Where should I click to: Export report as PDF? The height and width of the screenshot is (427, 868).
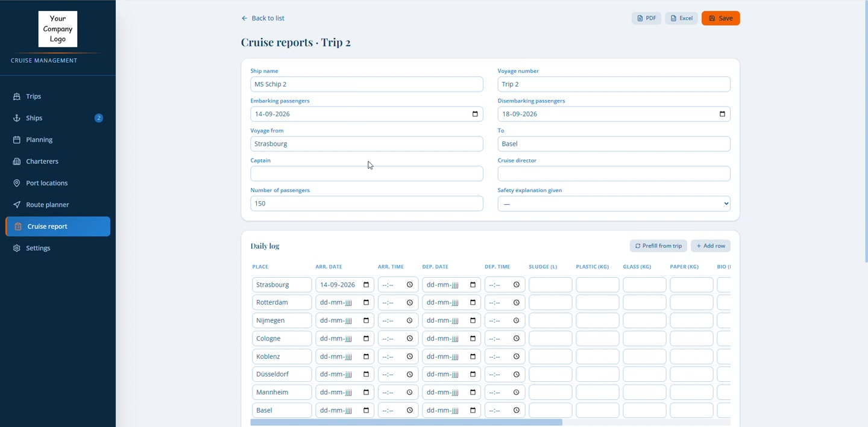646,18
